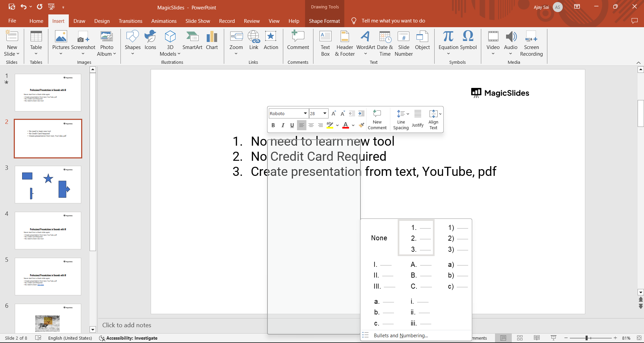Toggle Bold in the mini toolbar
The image size is (644, 343).
[273, 126]
